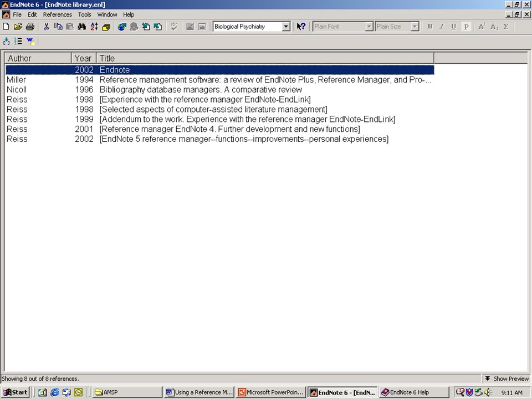Click the Insert Object chart icon

click(x=202, y=27)
